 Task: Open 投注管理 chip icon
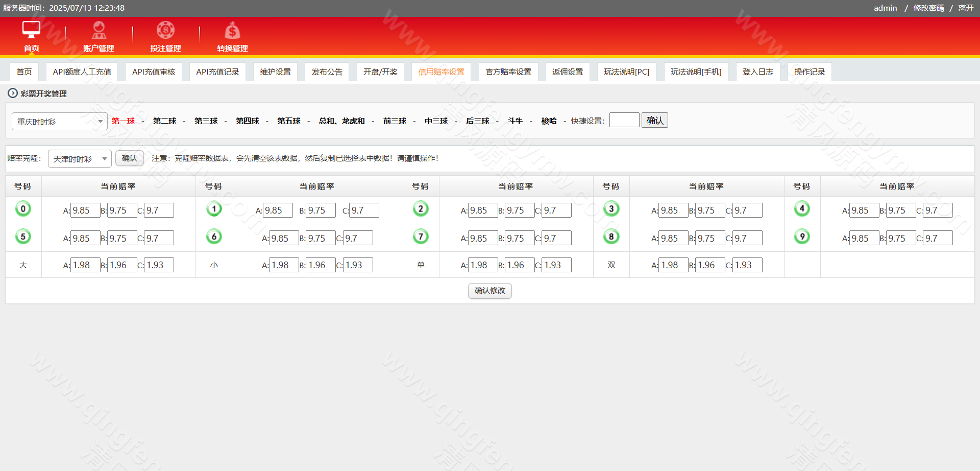165,30
